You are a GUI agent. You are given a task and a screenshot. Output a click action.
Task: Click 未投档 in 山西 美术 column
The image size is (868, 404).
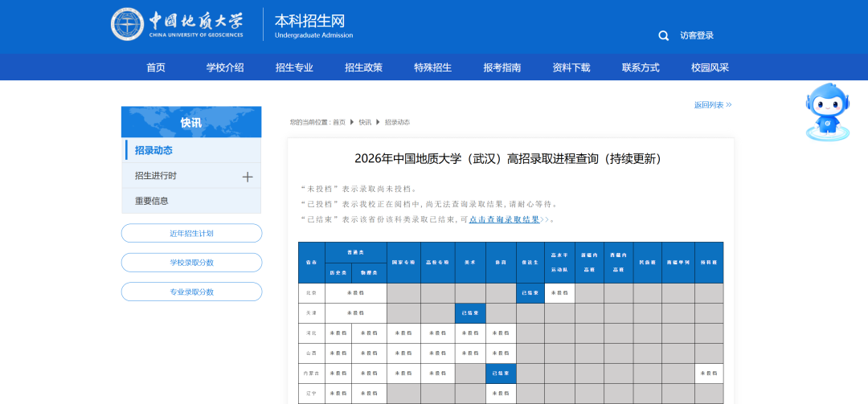tap(470, 353)
